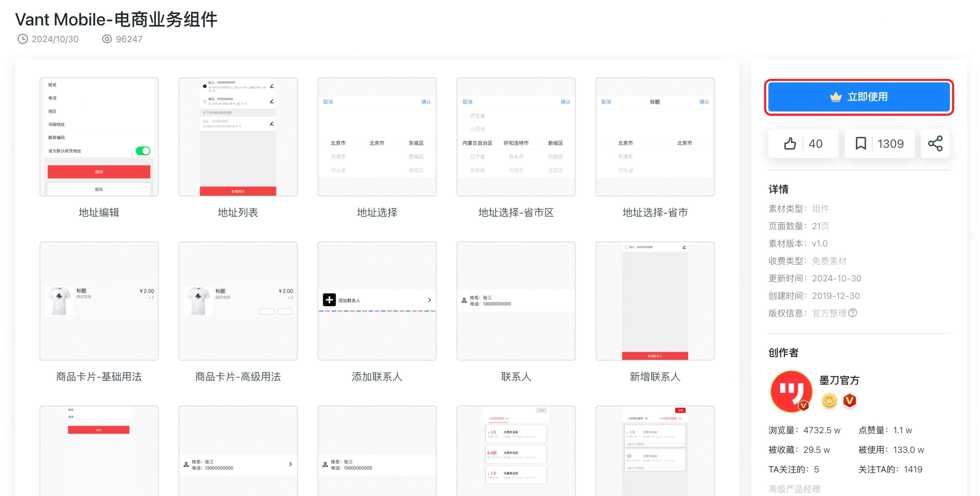Click the page title Vant Mobile-电商业务组件
Viewport: 980px width, 496px height.
tap(116, 19)
